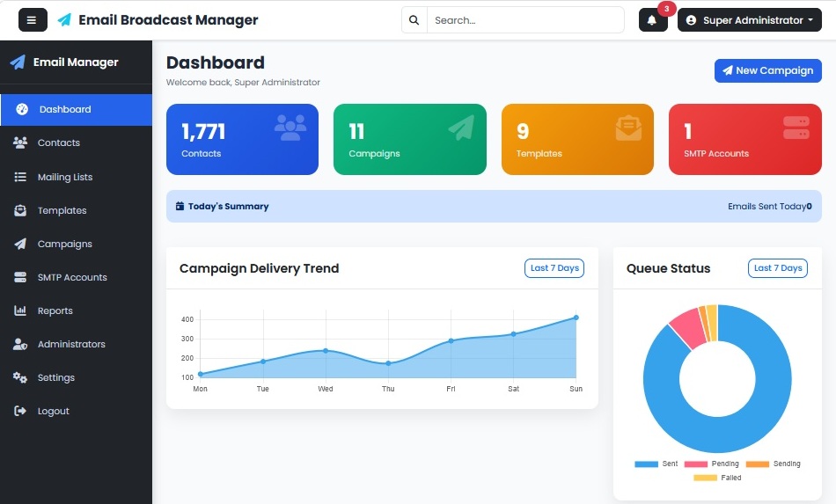Screen dimensions: 836x504
Task: Click the user avatar icon beside Super Administrator
Action: (691, 20)
